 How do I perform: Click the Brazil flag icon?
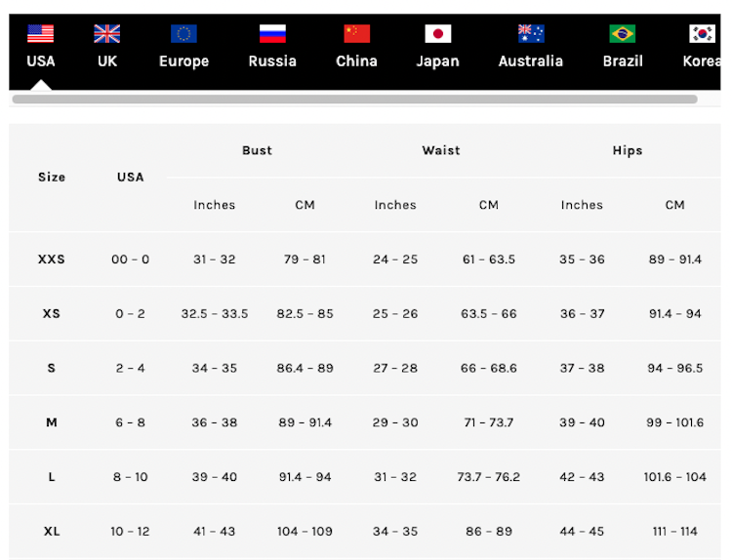point(623,34)
